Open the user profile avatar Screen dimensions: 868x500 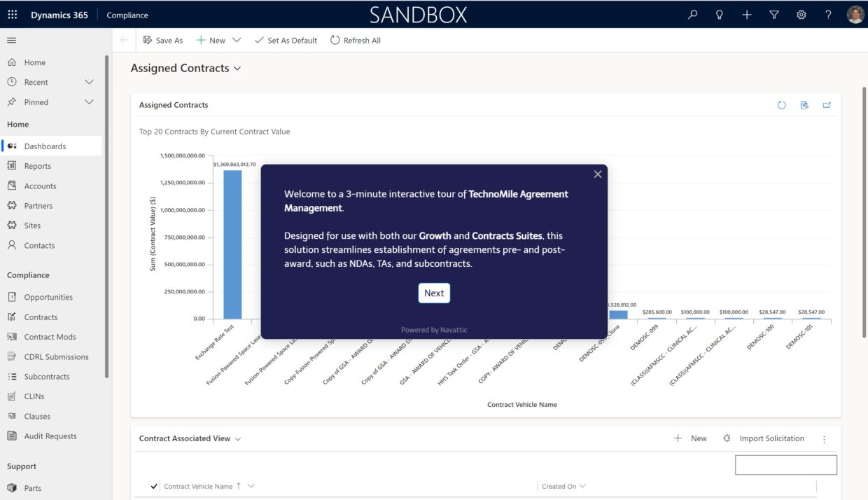[x=855, y=15]
